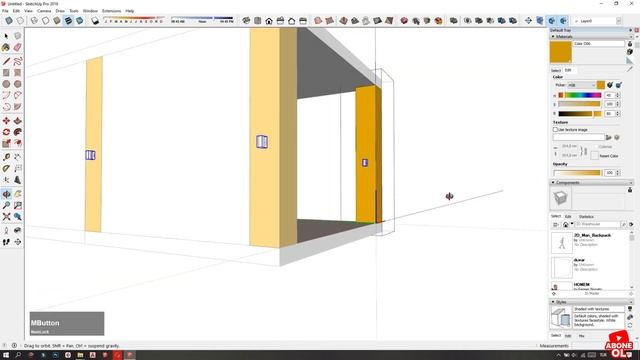Click Match Color on screen button

click(619, 85)
